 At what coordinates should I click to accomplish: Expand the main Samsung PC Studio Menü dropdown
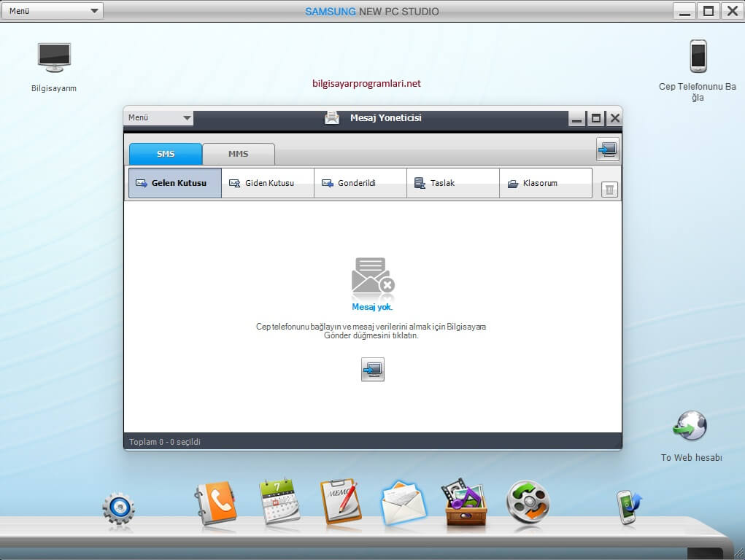click(x=53, y=11)
